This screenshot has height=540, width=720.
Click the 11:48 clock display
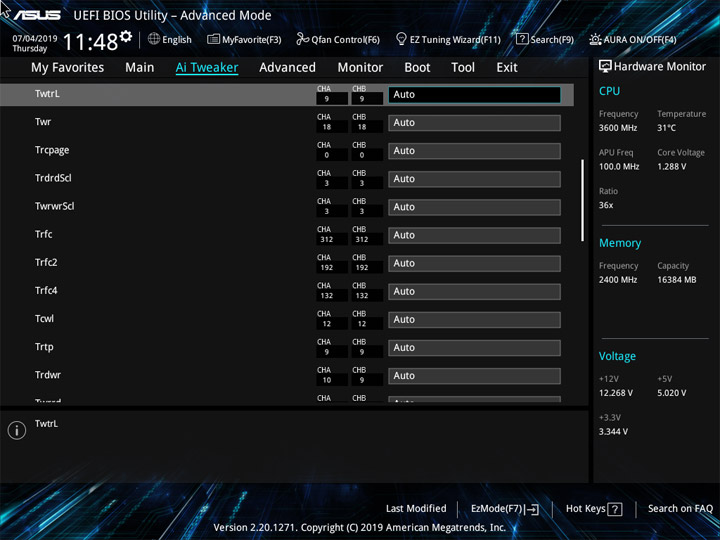[90, 42]
